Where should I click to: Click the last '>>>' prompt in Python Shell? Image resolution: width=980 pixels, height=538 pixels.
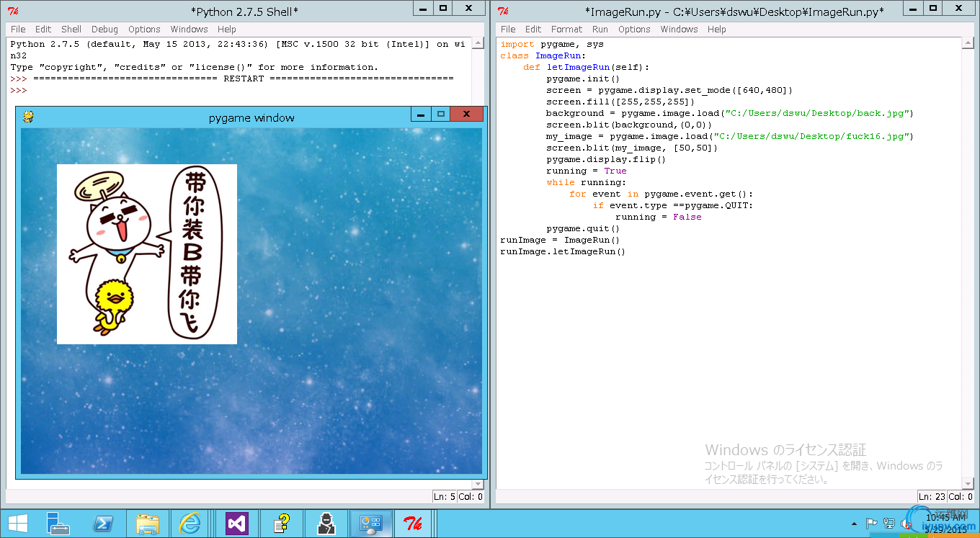click(19, 90)
